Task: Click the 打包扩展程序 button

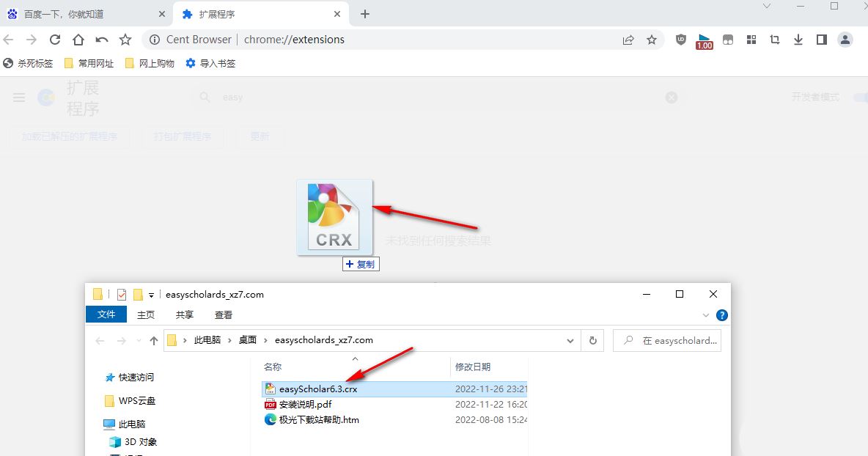Action: [x=182, y=136]
